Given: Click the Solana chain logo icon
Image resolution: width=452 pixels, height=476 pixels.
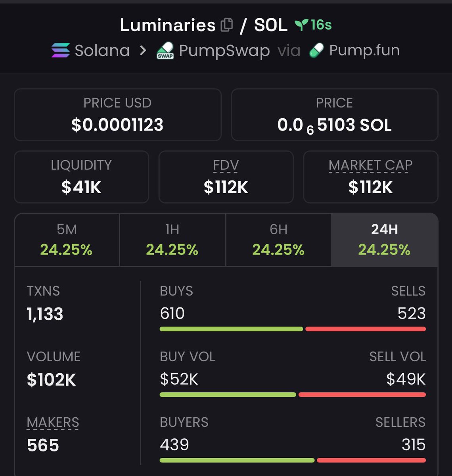Looking at the screenshot, I should [x=60, y=50].
